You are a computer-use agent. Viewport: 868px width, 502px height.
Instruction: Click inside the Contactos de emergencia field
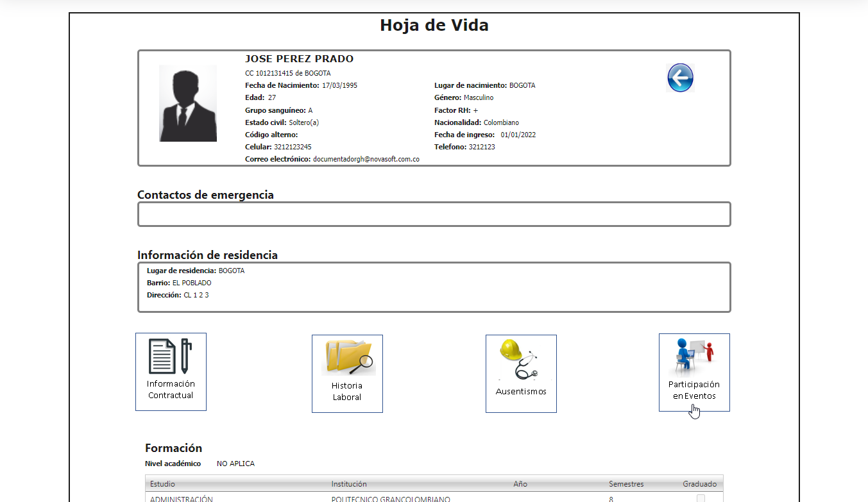point(434,213)
